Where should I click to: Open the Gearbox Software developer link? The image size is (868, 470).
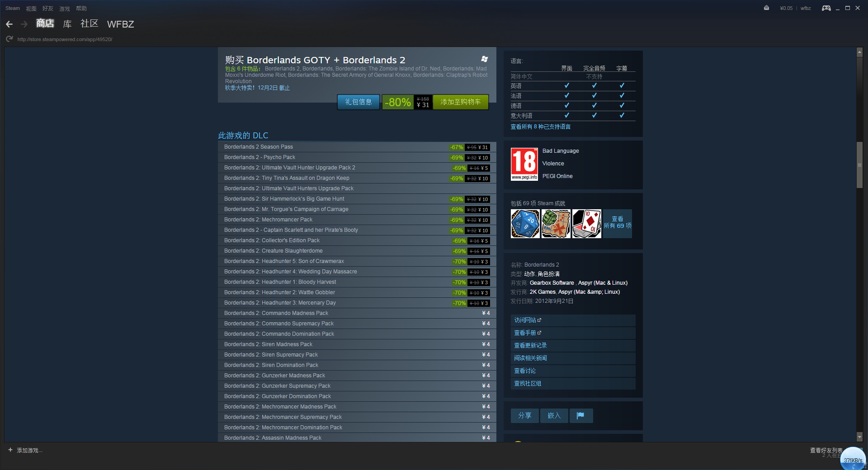pyautogui.click(x=552, y=283)
